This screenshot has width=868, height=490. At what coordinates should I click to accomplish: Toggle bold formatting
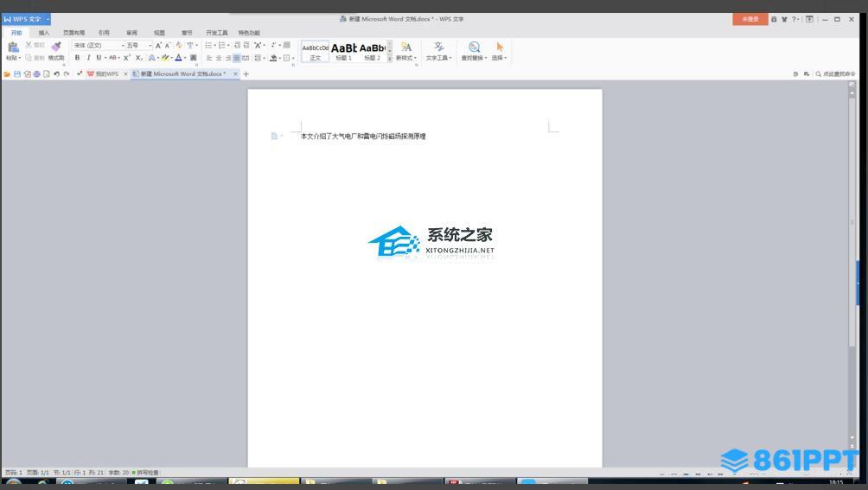(77, 58)
